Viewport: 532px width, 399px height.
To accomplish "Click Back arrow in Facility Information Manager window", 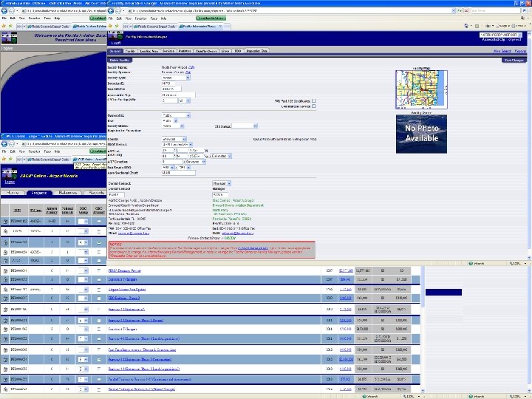I will click(x=111, y=11).
